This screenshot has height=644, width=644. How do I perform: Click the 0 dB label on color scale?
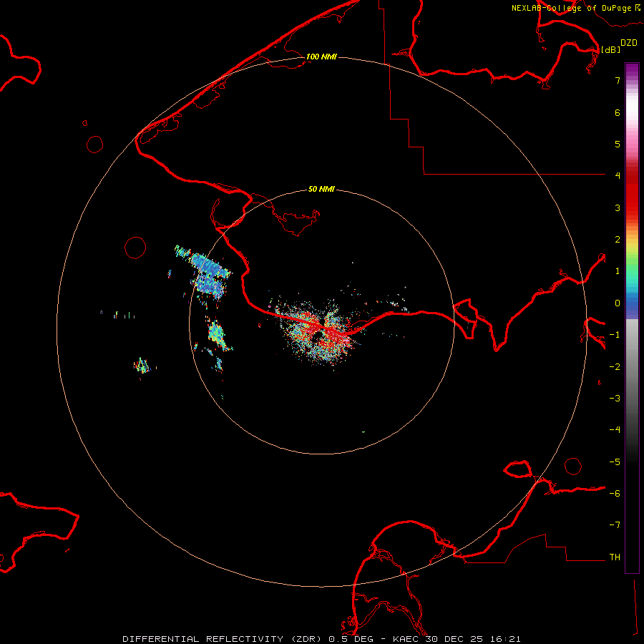pos(618,303)
